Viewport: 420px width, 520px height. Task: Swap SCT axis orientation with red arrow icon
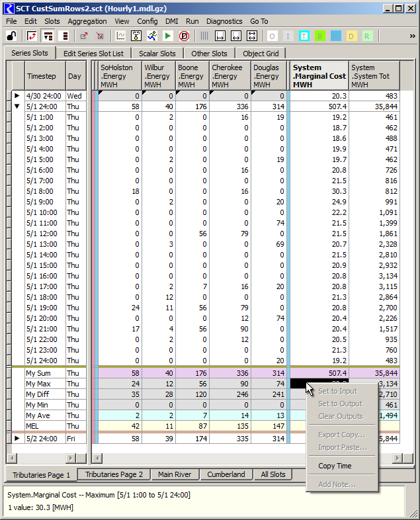point(32,36)
